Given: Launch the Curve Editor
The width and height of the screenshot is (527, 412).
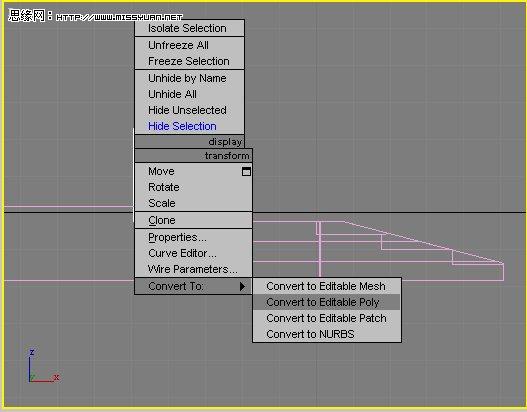Looking at the screenshot, I should [193, 253].
